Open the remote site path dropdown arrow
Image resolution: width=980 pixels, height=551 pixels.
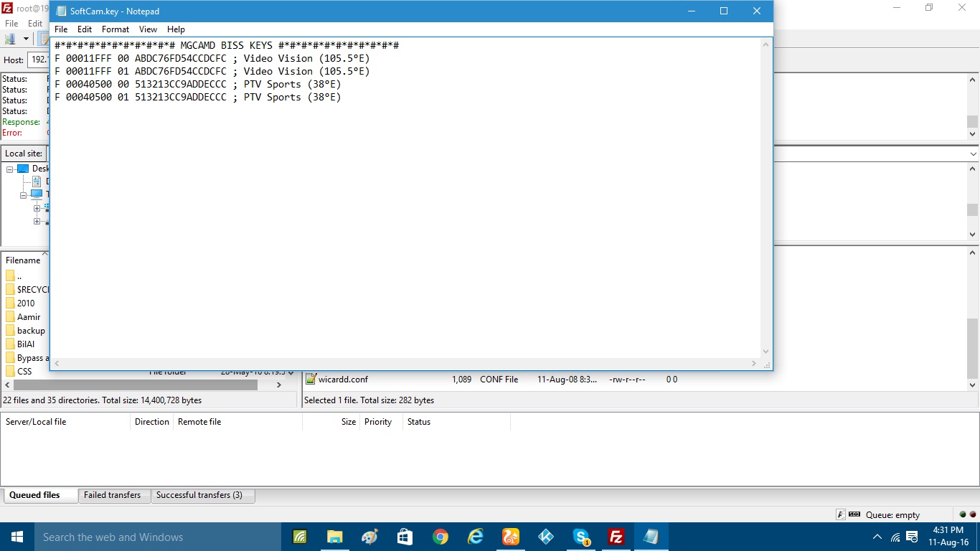(973, 154)
